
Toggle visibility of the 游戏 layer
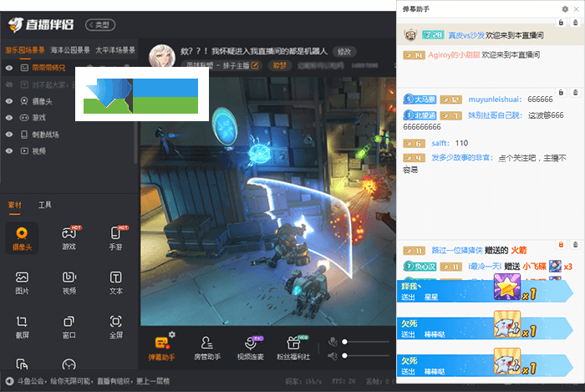pos(9,118)
